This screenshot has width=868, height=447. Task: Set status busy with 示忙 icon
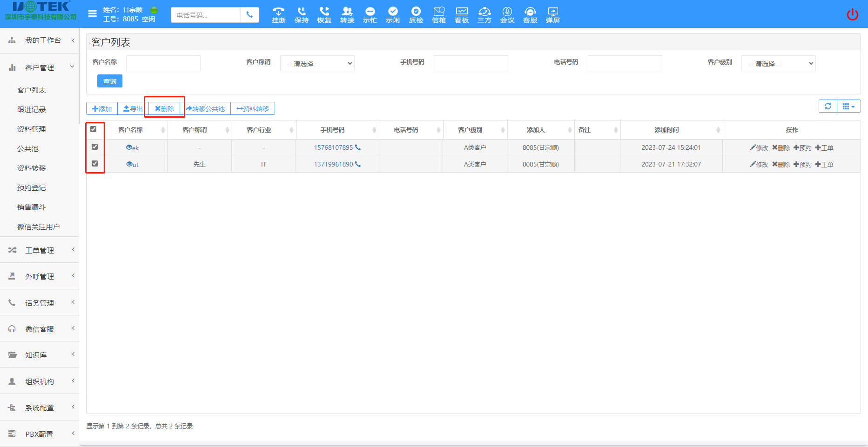click(370, 14)
